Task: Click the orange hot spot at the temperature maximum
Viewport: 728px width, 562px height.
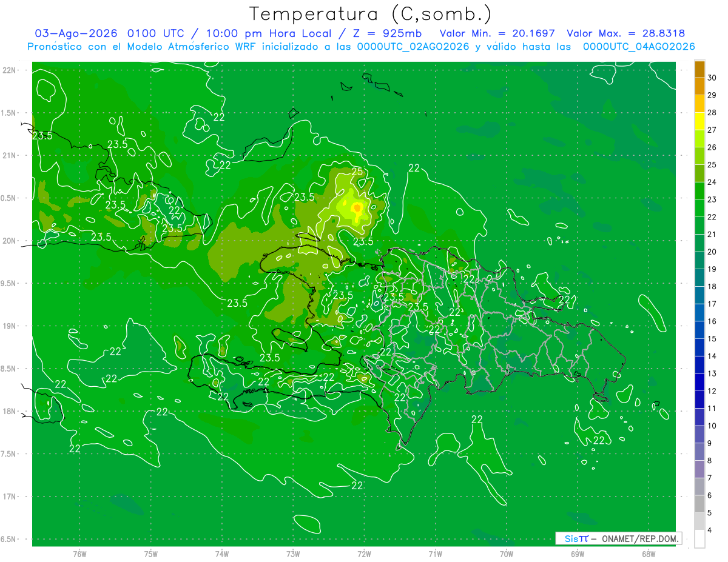Action: [357, 207]
